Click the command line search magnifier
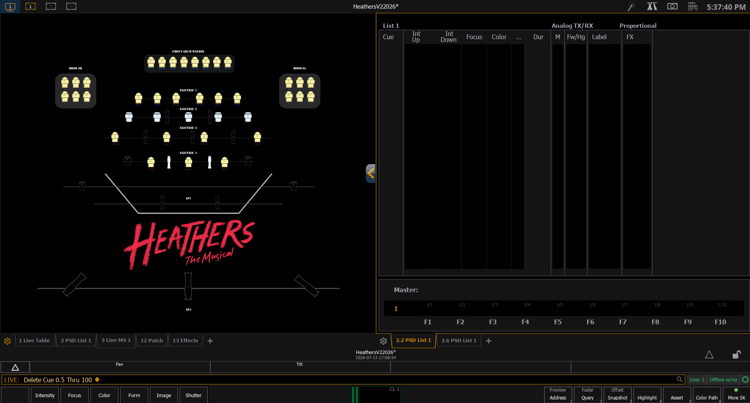Screen dimensions: 750x403 679,380
